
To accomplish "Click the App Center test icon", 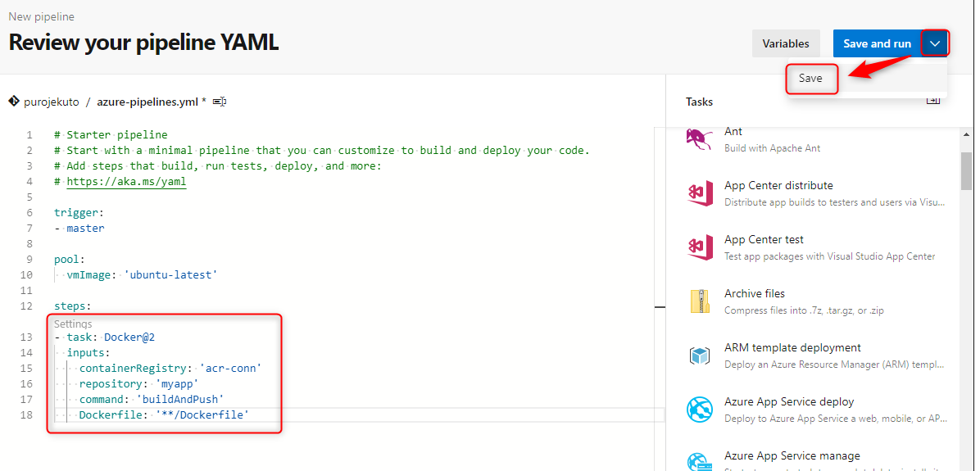I will click(700, 247).
